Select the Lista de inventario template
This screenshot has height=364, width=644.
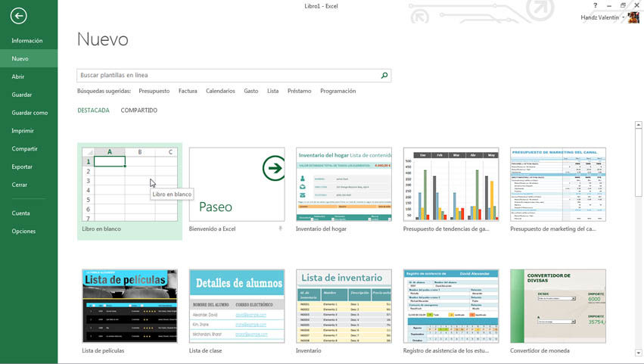click(x=344, y=306)
